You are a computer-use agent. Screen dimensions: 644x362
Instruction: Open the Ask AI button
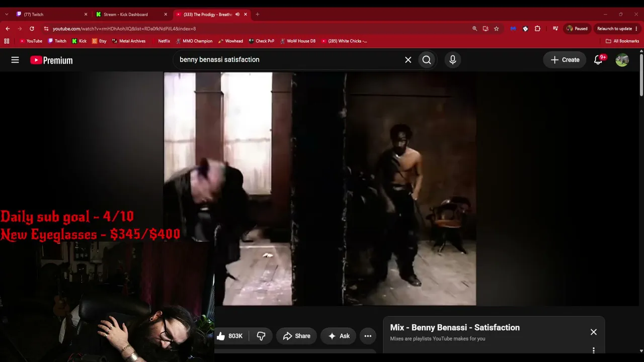[339, 336]
